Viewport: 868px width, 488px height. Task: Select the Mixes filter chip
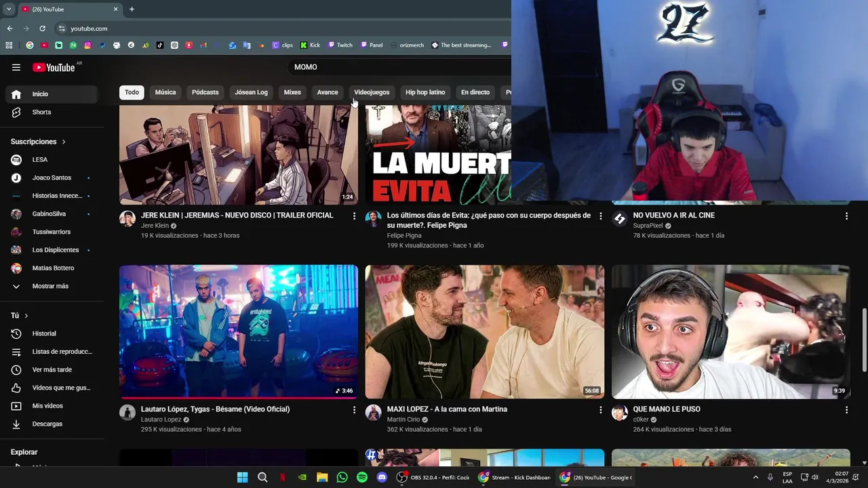tap(292, 92)
